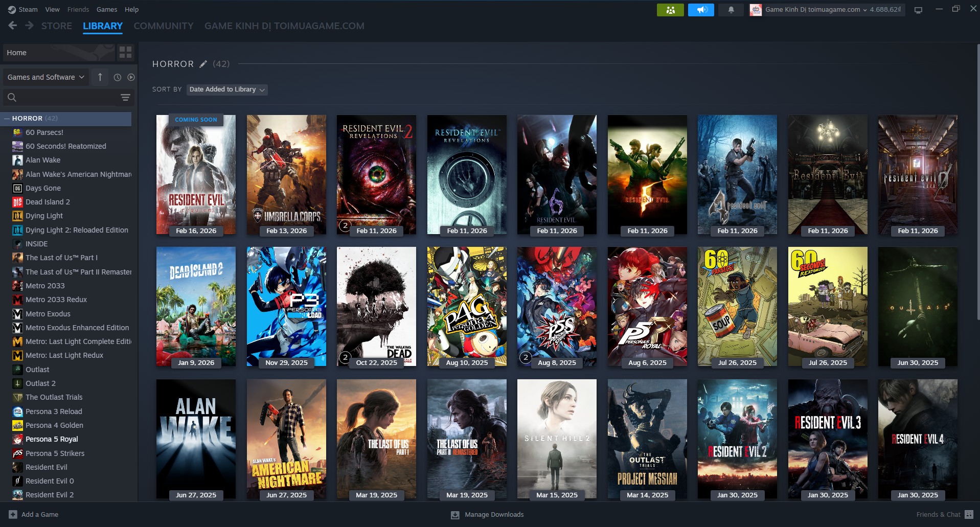
Task: Open the blue announcements megaphone button
Action: (700, 10)
